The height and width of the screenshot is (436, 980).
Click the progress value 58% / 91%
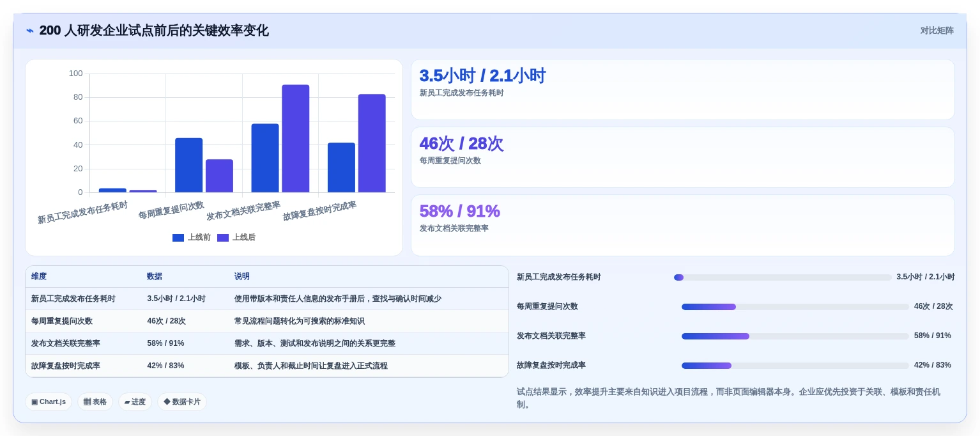[932, 336]
